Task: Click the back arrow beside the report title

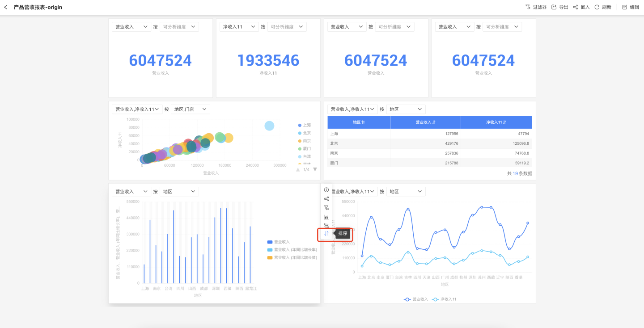Action: coord(6,7)
